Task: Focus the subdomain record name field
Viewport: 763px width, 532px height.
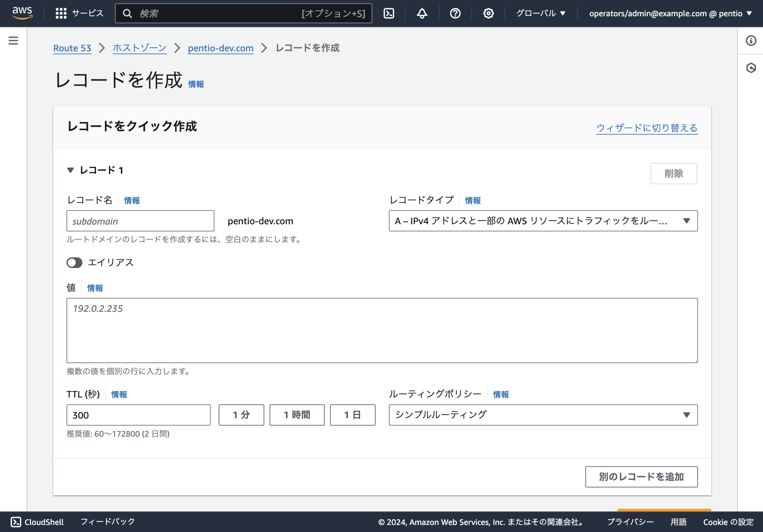Action: pyautogui.click(x=140, y=221)
